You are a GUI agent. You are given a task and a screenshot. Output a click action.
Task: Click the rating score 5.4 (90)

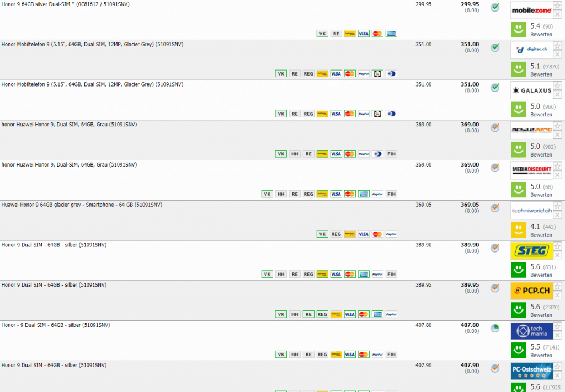point(542,26)
